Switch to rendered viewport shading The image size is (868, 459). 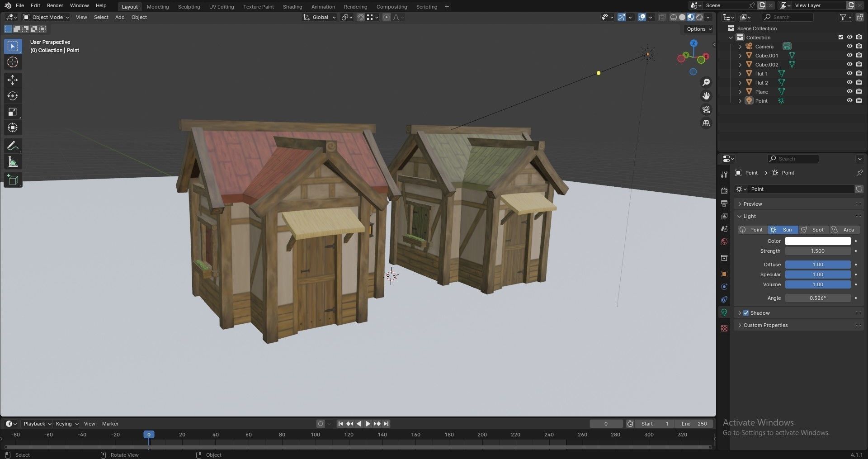point(699,17)
